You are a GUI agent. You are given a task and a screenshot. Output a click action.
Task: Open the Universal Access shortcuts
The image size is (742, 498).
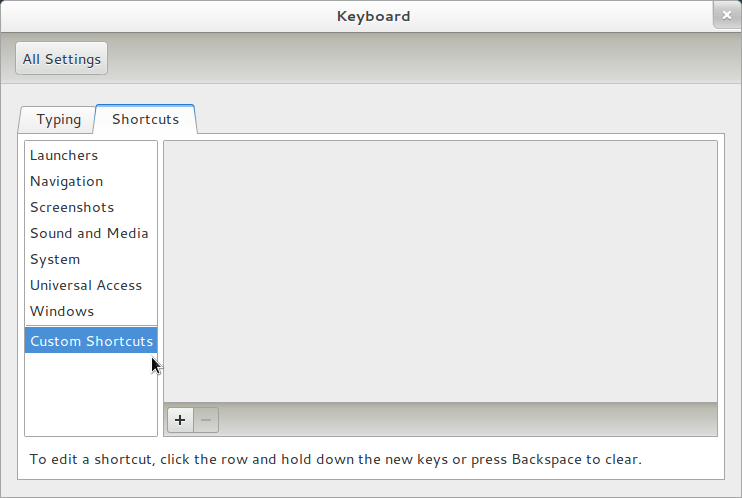(x=86, y=285)
